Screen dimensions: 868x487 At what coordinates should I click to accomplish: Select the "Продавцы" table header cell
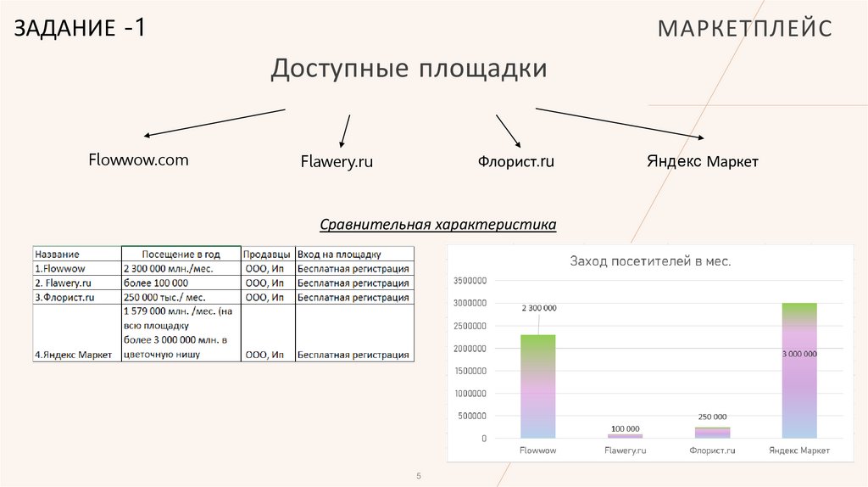[268, 254]
